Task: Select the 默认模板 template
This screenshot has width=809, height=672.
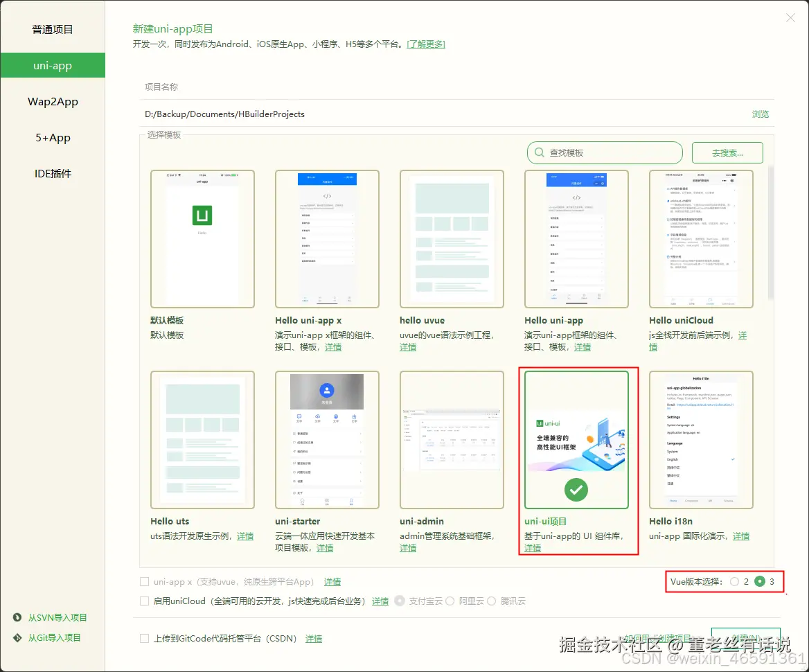Action: pos(202,238)
